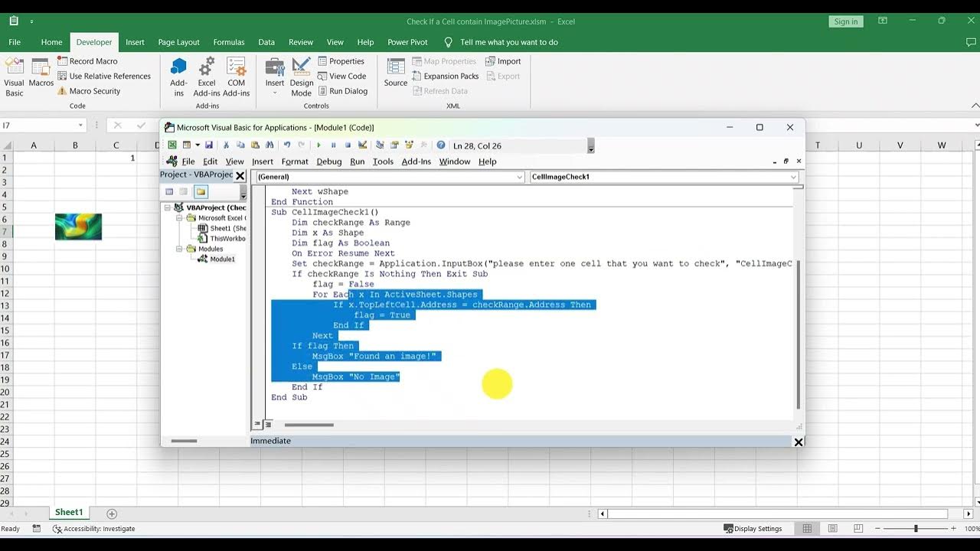Click the VBA Help question mark icon
This screenshot has width=980, height=551.
click(441, 145)
